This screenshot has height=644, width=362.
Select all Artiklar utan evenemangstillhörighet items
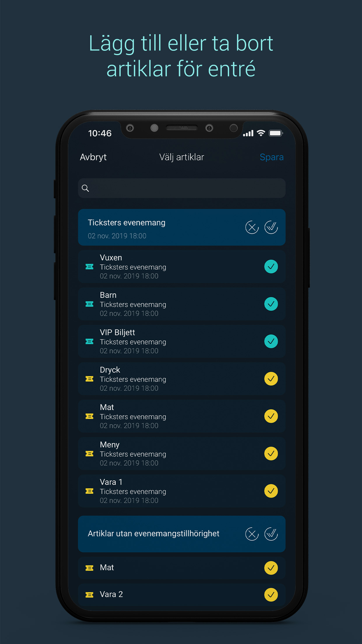[x=271, y=534]
